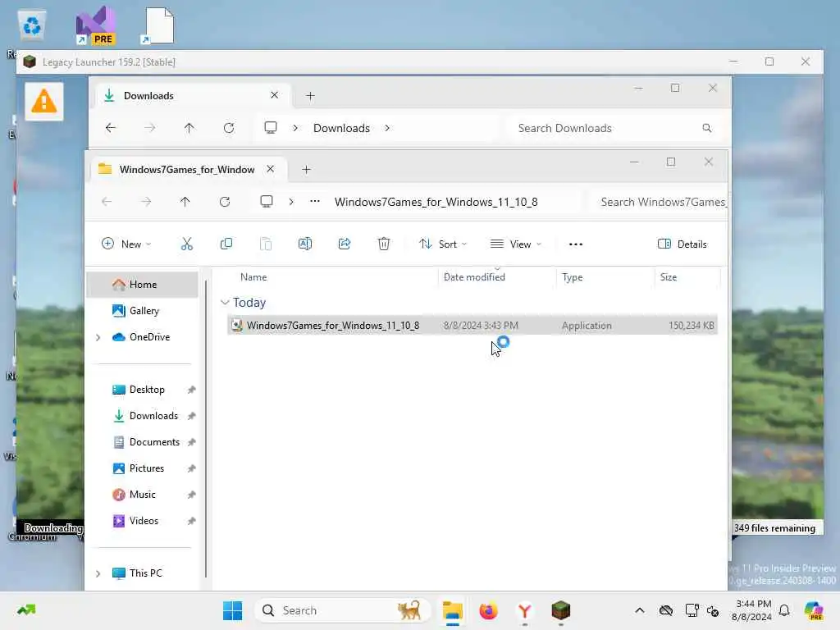Image resolution: width=840 pixels, height=630 pixels.
Task: Add a new tab in Downloads window
Action: pyautogui.click(x=310, y=96)
